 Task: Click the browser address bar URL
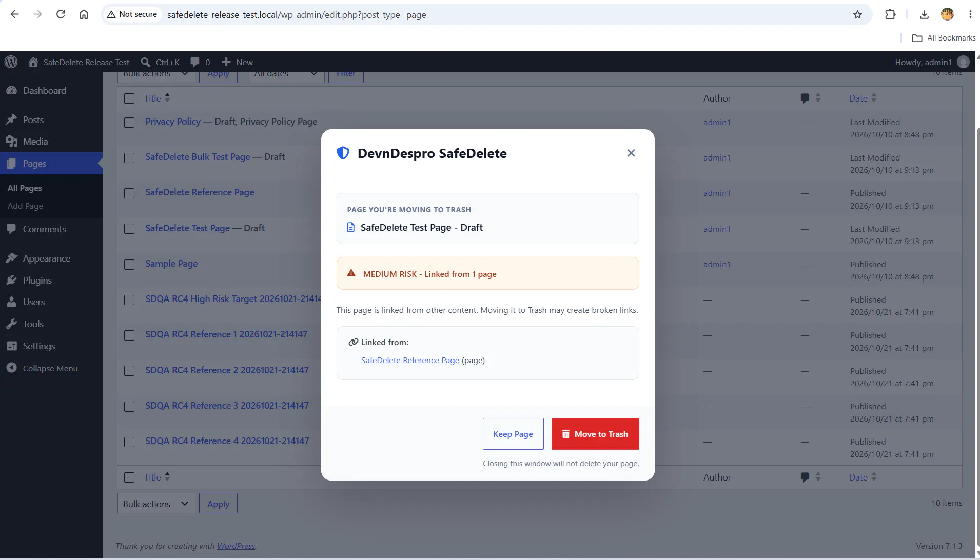pos(297,14)
